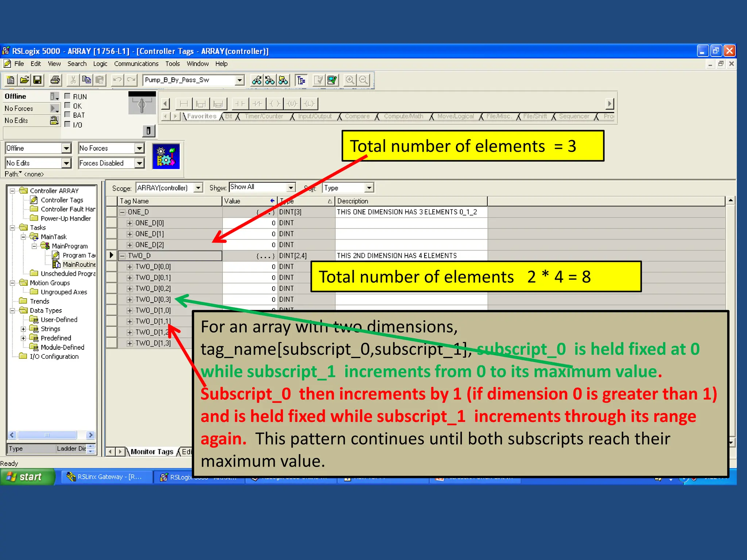Image resolution: width=747 pixels, height=560 pixels.
Task: Switch to the Compare instruction tab
Action: tap(357, 116)
